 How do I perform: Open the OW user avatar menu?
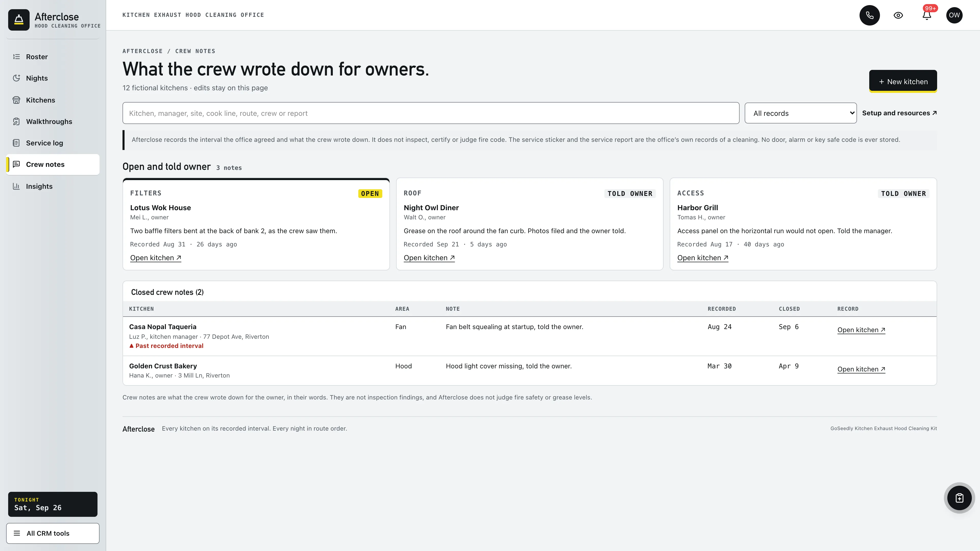(x=954, y=15)
